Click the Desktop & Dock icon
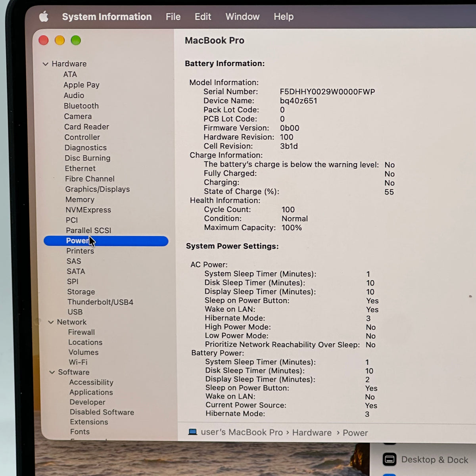 (x=390, y=460)
